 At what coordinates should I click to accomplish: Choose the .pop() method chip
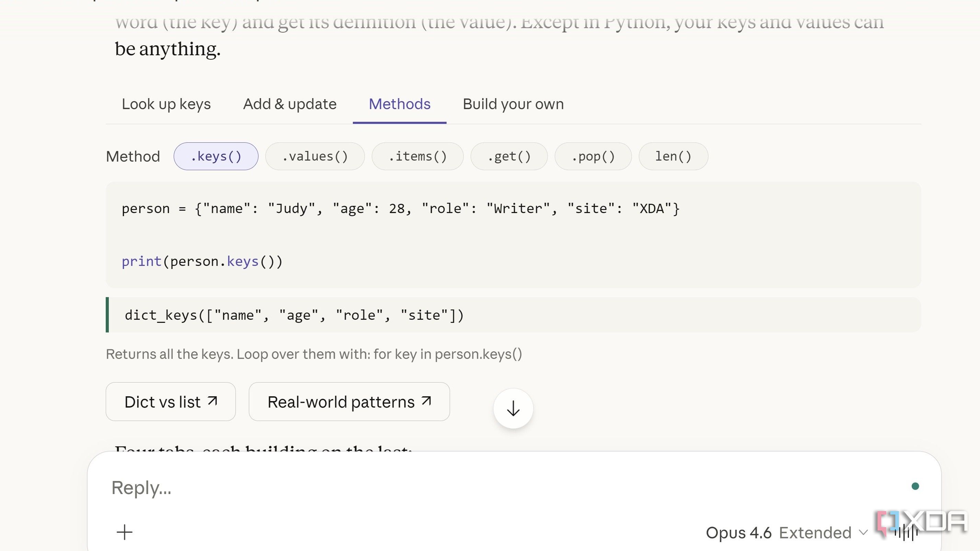[593, 156]
